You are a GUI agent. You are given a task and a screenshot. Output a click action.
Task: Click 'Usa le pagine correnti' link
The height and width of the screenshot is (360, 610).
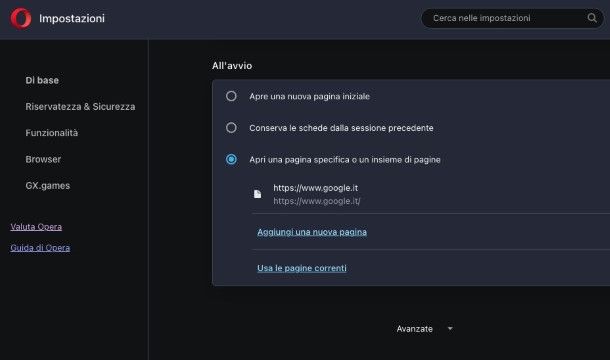[x=302, y=268]
